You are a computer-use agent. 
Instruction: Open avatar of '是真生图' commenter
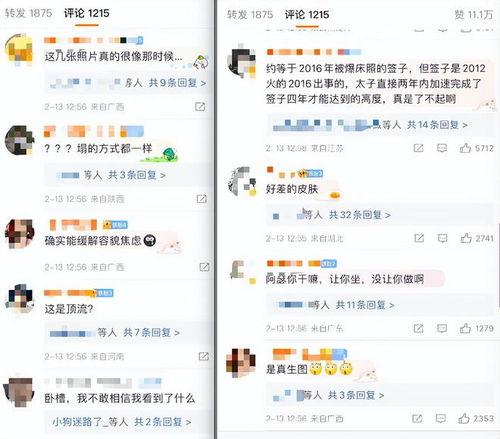click(241, 362)
